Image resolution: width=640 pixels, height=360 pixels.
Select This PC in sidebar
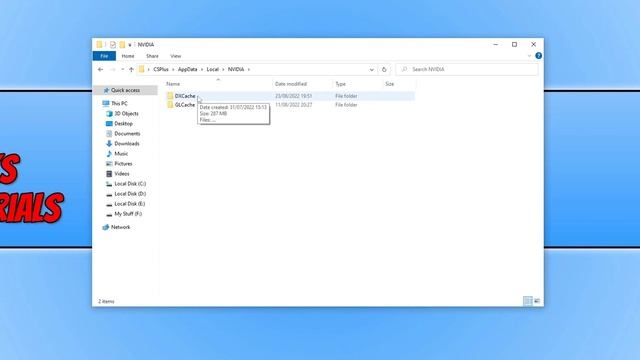pos(119,104)
